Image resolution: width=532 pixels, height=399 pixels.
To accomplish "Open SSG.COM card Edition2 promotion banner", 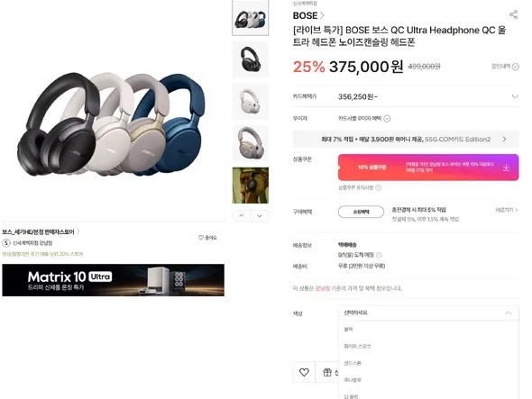I will coord(406,140).
